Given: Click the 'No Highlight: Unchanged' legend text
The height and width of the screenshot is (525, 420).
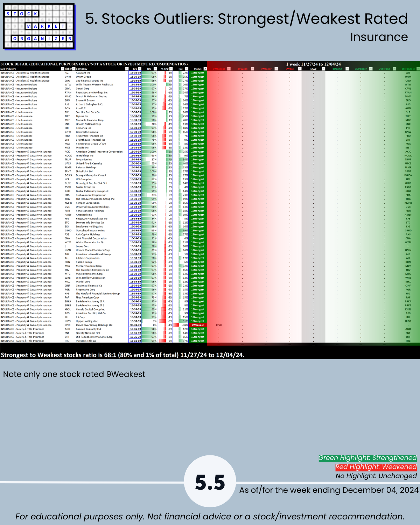Looking at the screenshot, I should [376, 476].
